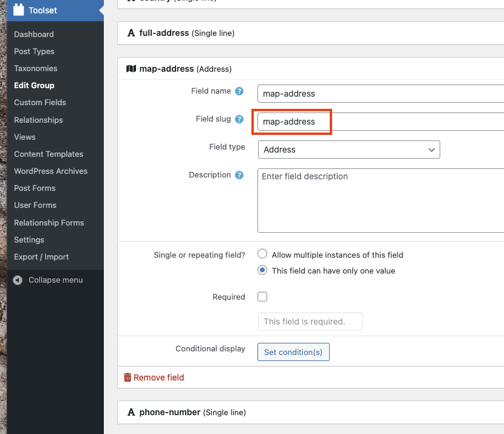The width and height of the screenshot is (504, 434).
Task: Tick the Required checkbox
Action: pos(262,297)
